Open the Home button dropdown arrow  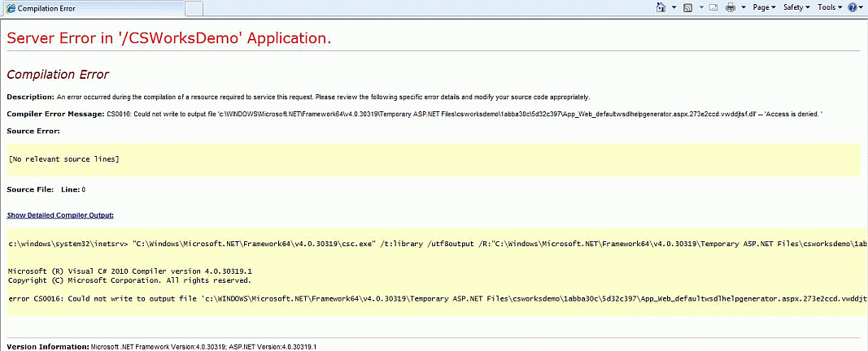[674, 7]
